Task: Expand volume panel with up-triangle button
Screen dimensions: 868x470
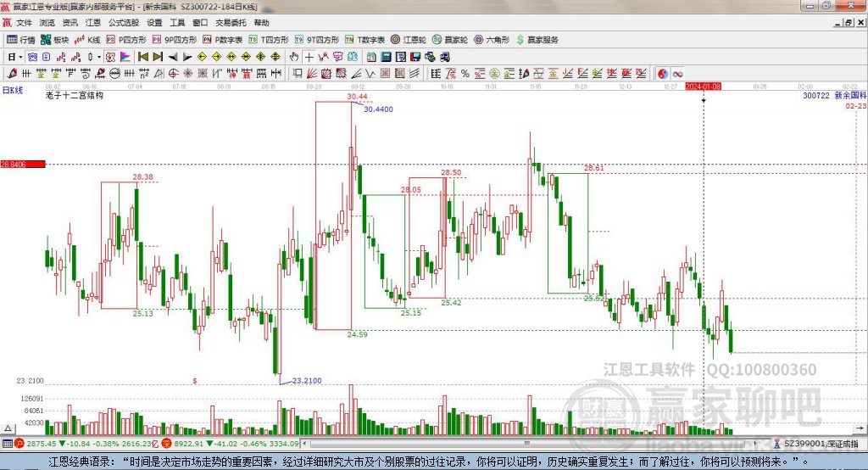Action: (x=8, y=428)
